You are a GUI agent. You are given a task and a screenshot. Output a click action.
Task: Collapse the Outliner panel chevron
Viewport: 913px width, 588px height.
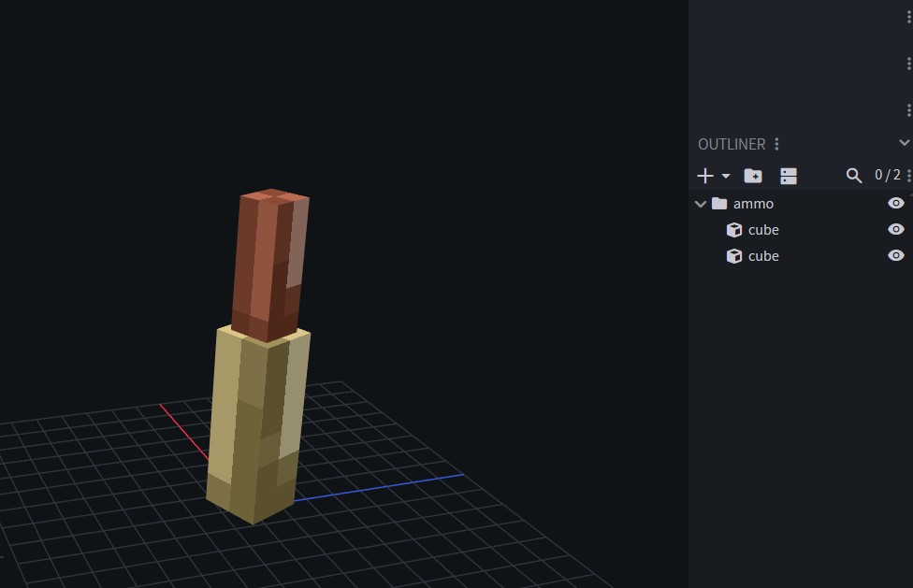904,142
